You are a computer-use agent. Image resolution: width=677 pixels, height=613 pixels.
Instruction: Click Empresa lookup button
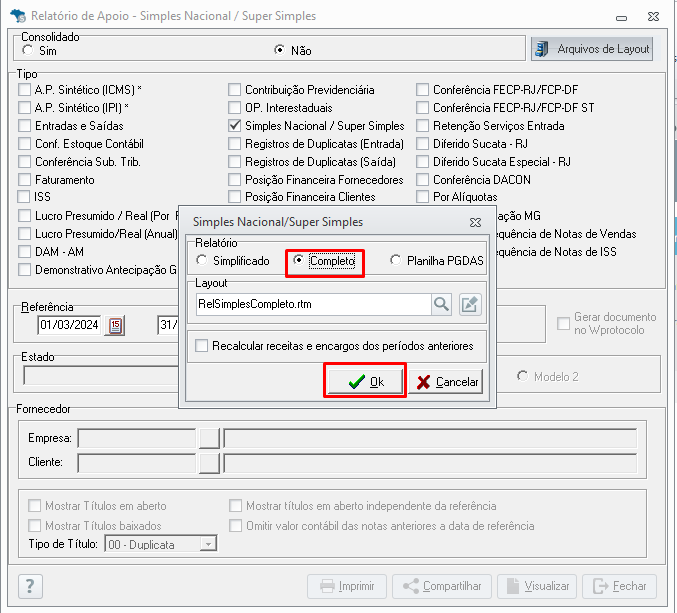(x=209, y=439)
